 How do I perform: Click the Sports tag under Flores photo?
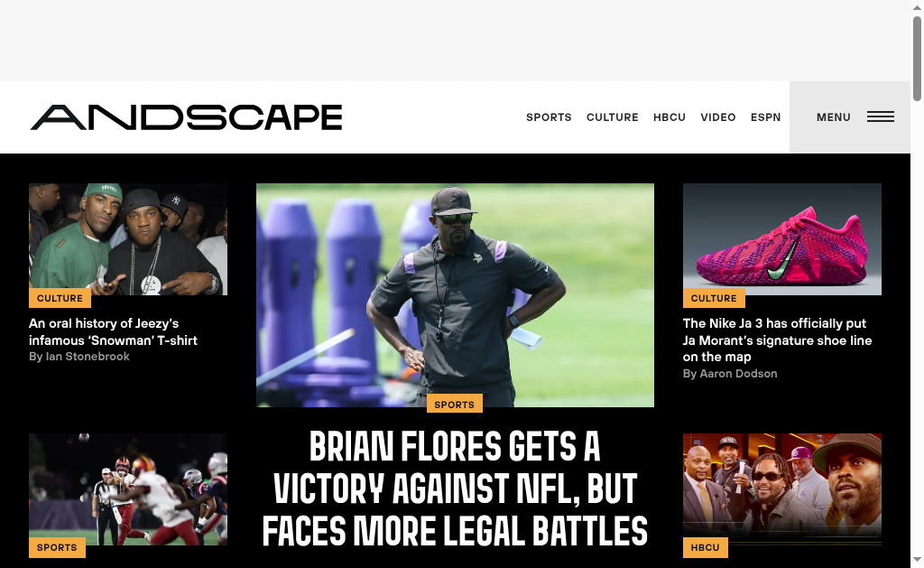click(455, 404)
